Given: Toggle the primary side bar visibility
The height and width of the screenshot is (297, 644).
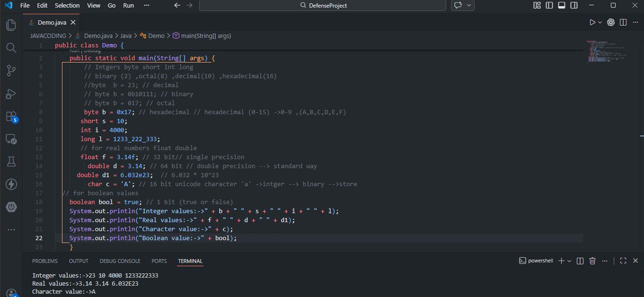Looking at the screenshot, I should pyautogui.click(x=550, y=5).
